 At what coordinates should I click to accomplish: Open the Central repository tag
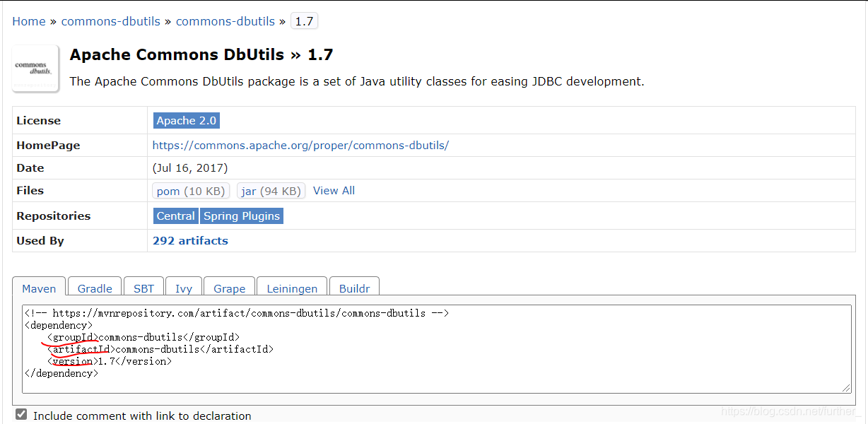(x=176, y=216)
